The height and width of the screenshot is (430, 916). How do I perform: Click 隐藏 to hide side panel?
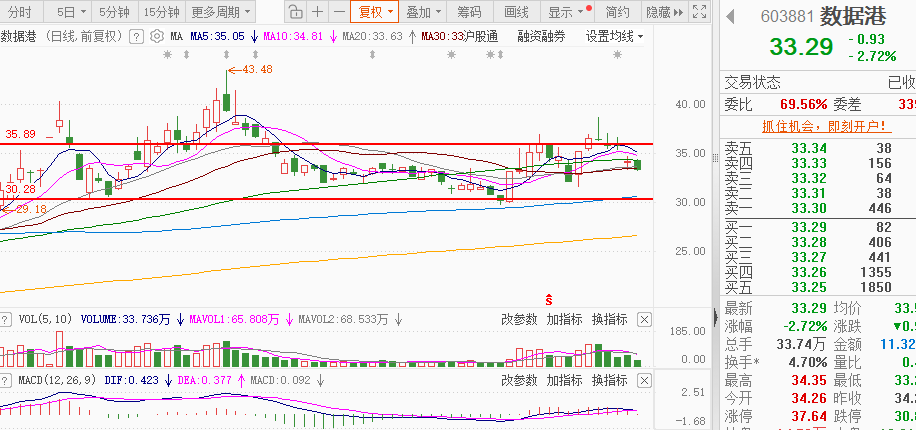664,12
